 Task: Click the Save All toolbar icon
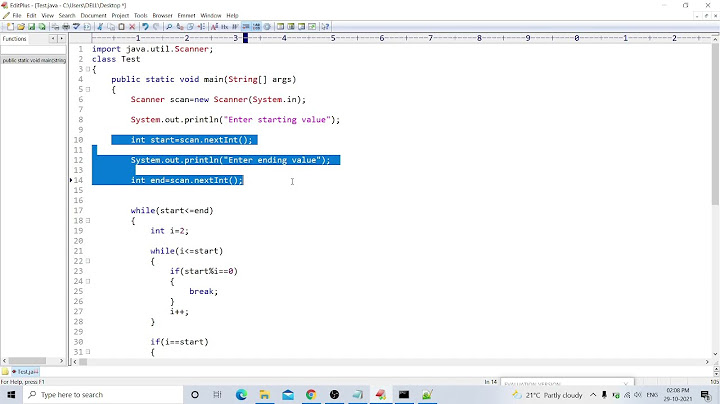click(42, 27)
